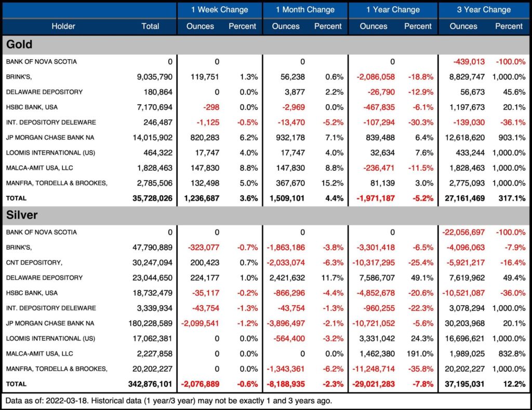Click the 191.0% Malca-Amit silver percent cell
Viewport: 532px width, 410px height.
(420, 354)
